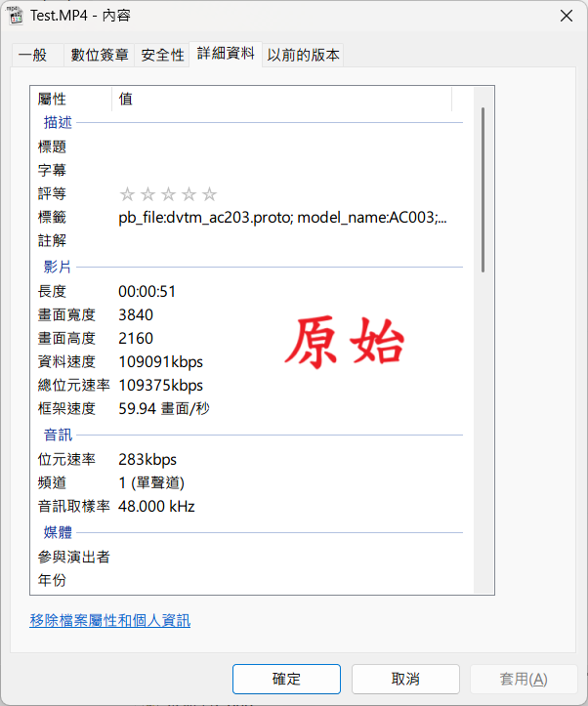The width and height of the screenshot is (588, 706).
Task: Select the 畫面寬度 value 3840
Action: (136, 315)
